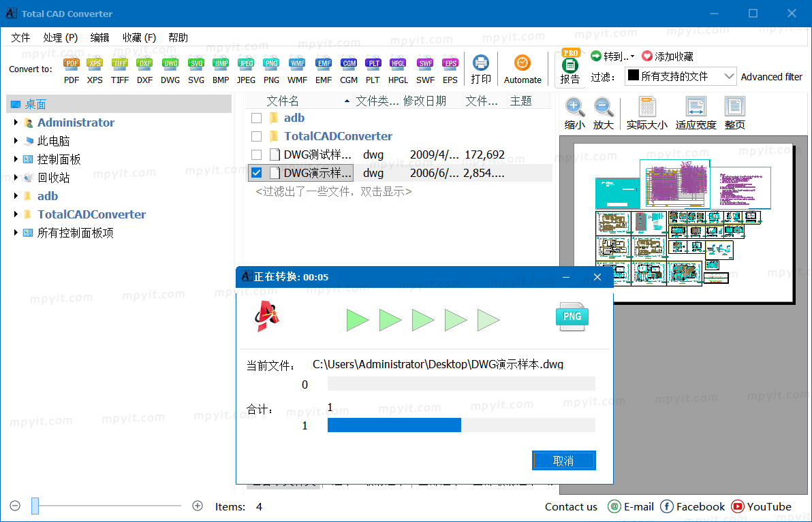The image size is (812, 522).
Task: Uncheck the DWG演示样本 file checkbox
Action: click(x=256, y=172)
